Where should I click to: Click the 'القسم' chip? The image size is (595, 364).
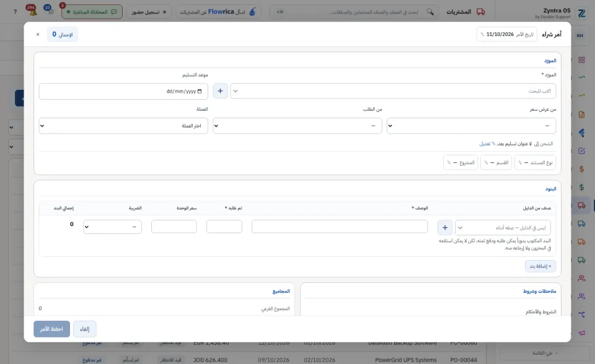[x=496, y=163]
